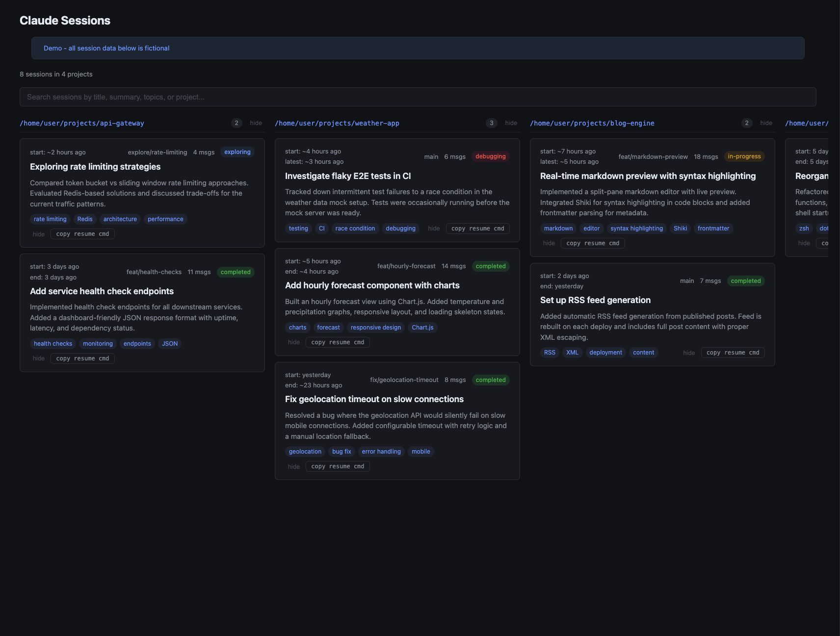Hide the rate limiting strategies session
Viewport: 840px width, 636px height.
pos(39,234)
